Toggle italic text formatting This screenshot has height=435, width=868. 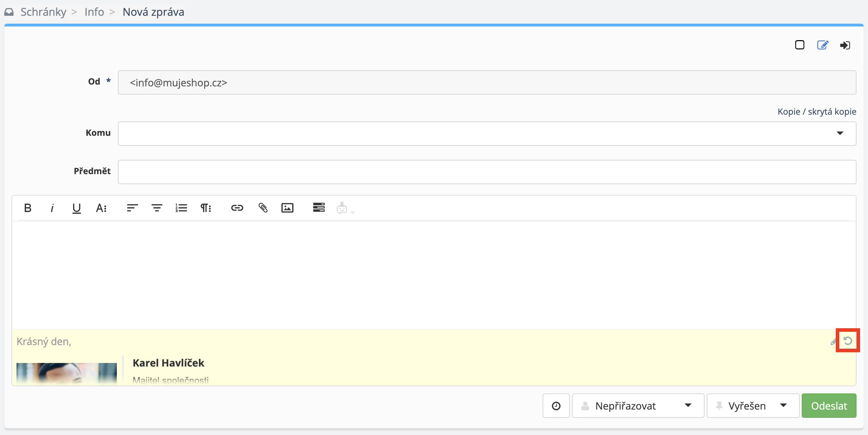(52, 208)
